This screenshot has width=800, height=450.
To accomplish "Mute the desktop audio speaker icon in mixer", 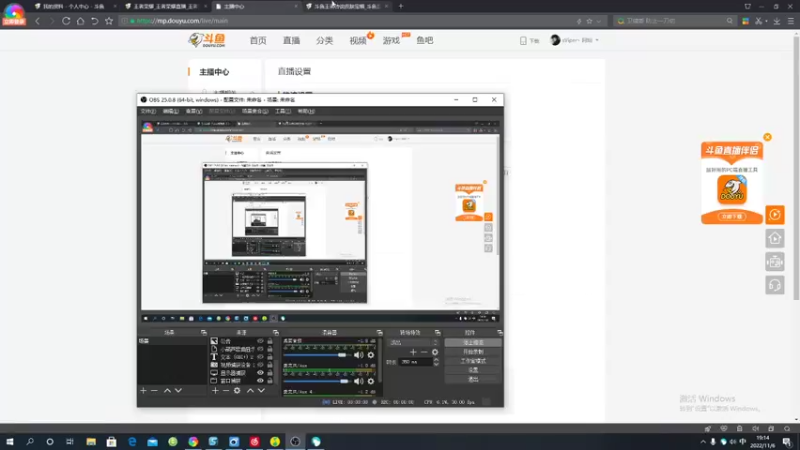I will (359, 355).
